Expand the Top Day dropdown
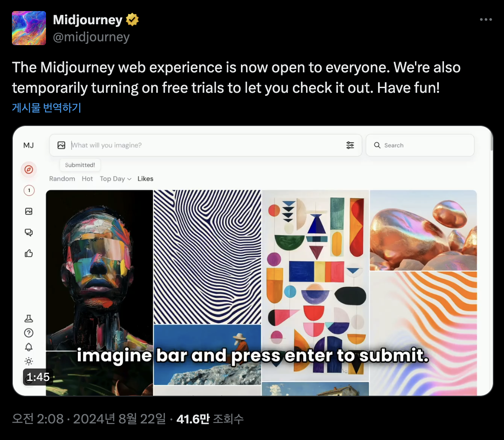 point(115,179)
